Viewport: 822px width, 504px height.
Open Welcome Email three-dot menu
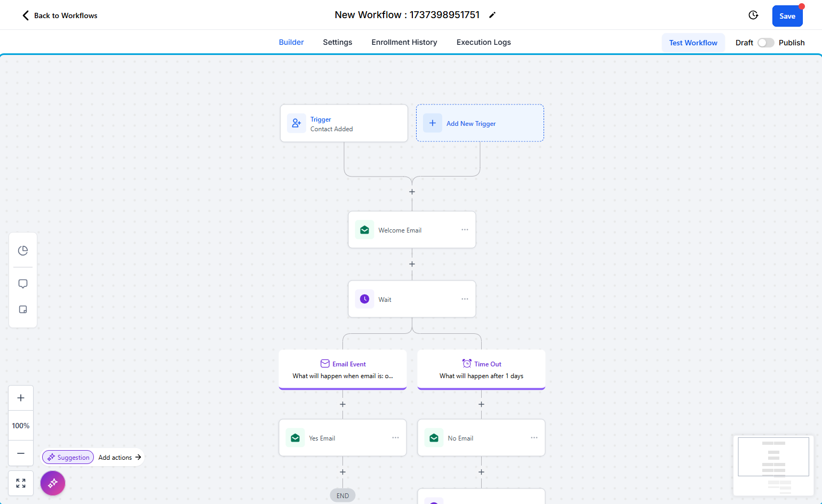tap(465, 230)
